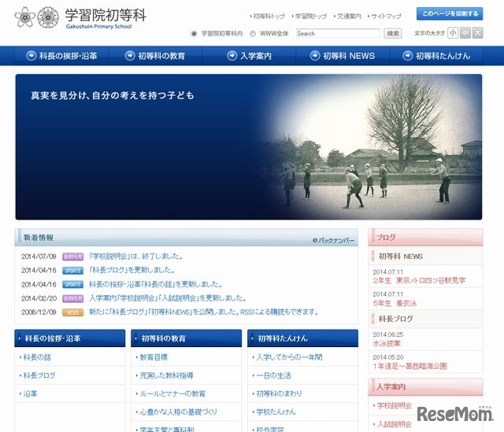504x432 pixels.
Task: Click UPDATE badge beside 科長ブログ news
Action: pos(73,271)
